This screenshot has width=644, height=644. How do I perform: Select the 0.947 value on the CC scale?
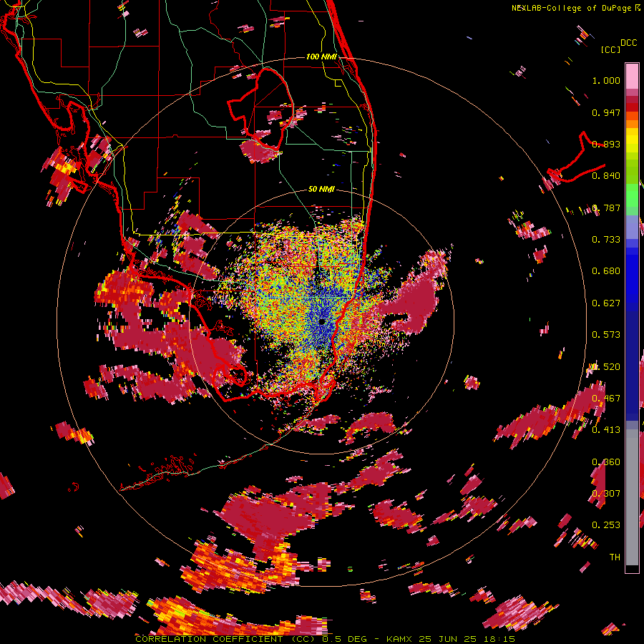click(606, 112)
